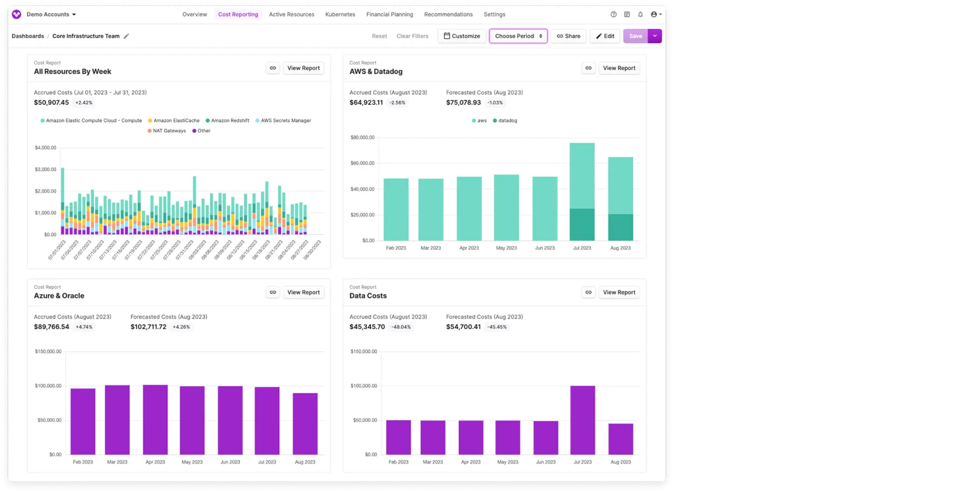Click the Vantage logo icon
This screenshot has height=493, width=980.
pos(17,15)
